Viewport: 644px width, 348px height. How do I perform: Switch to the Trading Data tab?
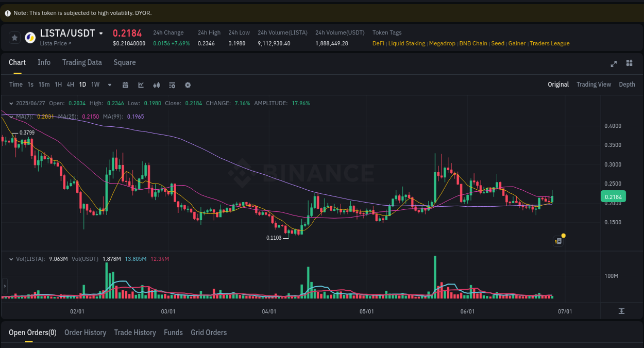point(82,62)
